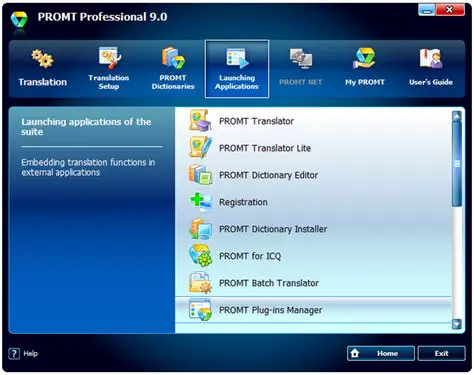Click the Exit button
Screen dimensions: 474x375
[441, 353]
